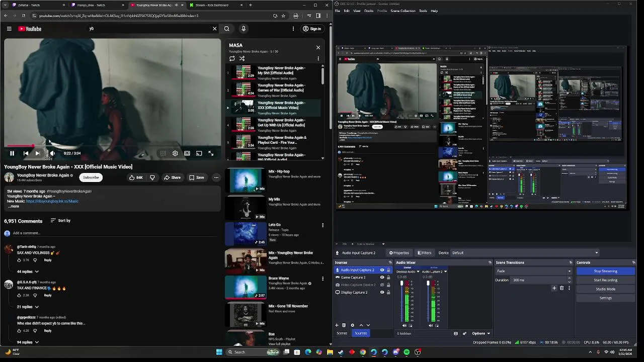The image size is (644, 362).
Task: Click Start Recording in OBS
Action: (605, 280)
